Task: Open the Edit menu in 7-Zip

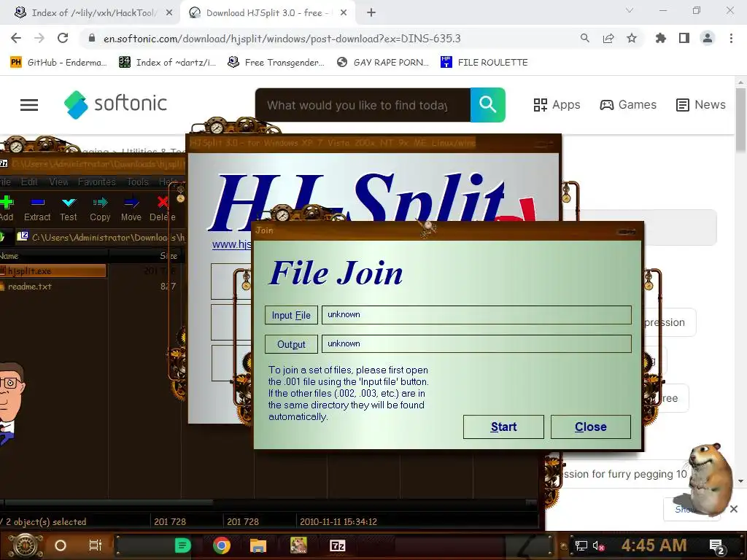Action: pos(29,182)
